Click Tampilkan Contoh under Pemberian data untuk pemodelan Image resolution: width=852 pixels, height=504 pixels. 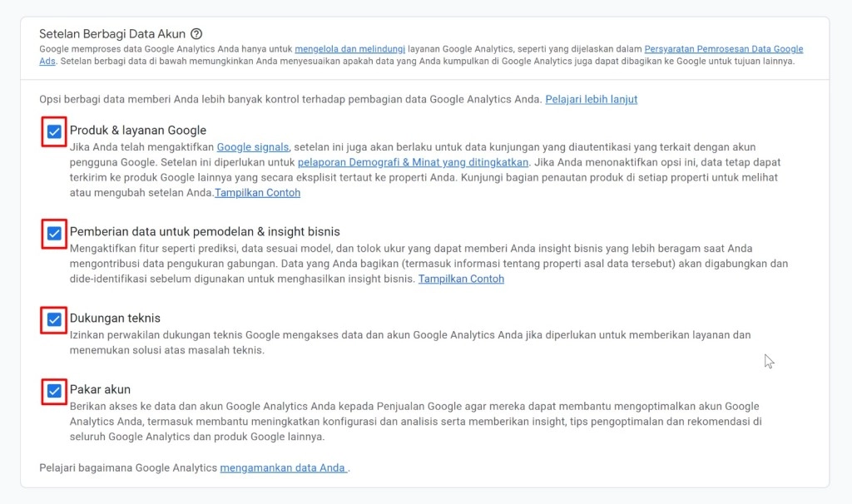tap(461, 279)
